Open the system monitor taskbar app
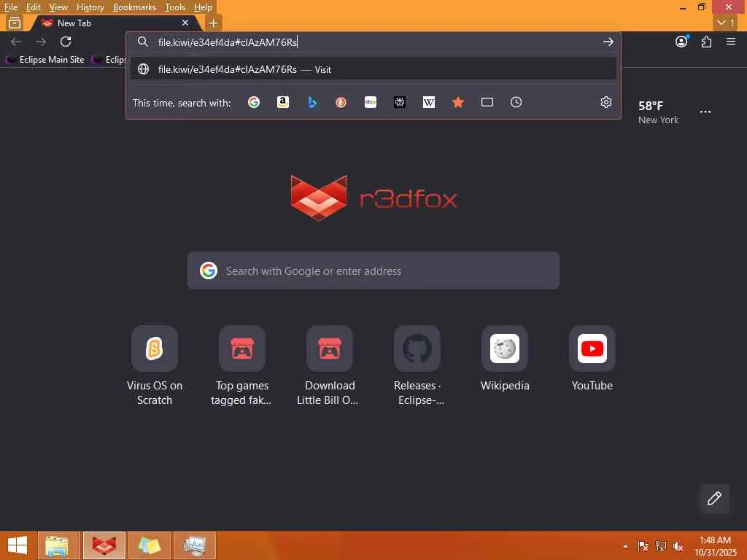Screen dimensions: 747x560 194,545
